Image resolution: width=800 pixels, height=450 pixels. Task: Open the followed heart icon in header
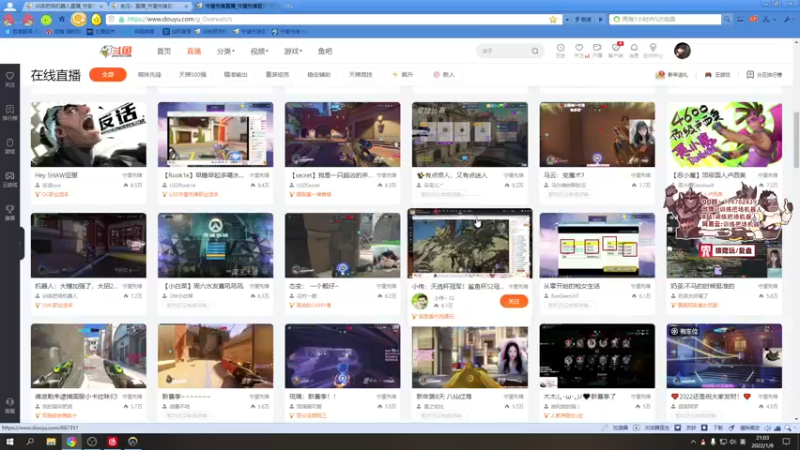(579, 50)
